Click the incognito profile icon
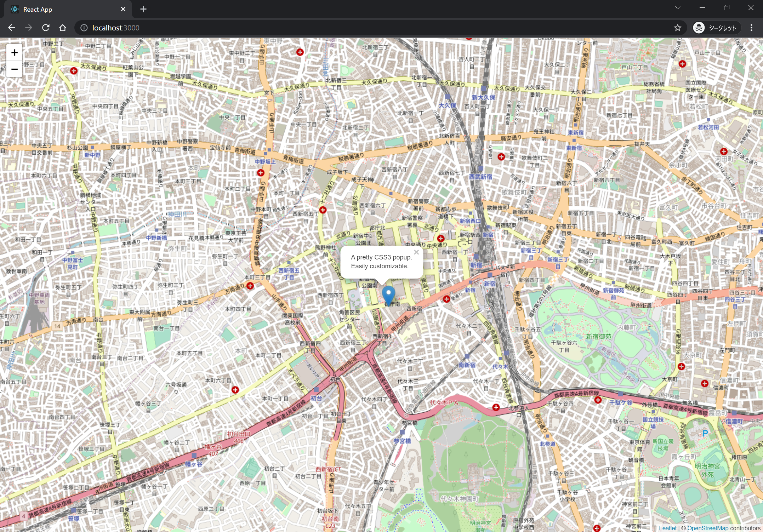 click(699, 28)
